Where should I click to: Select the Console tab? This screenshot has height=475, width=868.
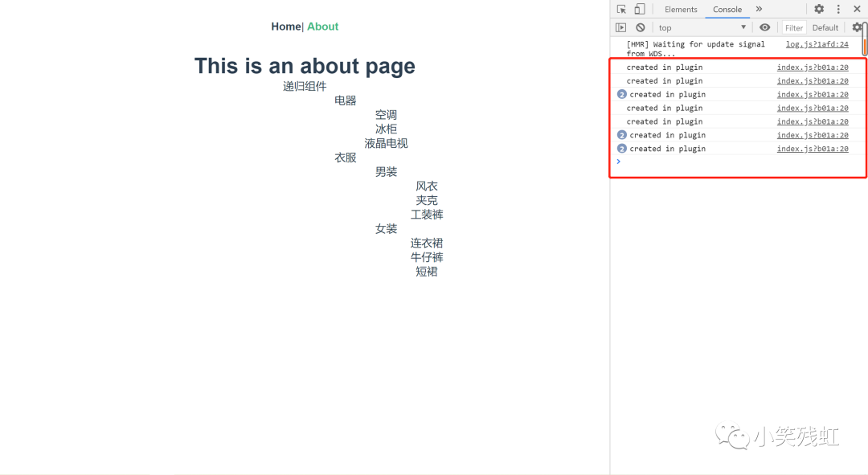[727, 10]
